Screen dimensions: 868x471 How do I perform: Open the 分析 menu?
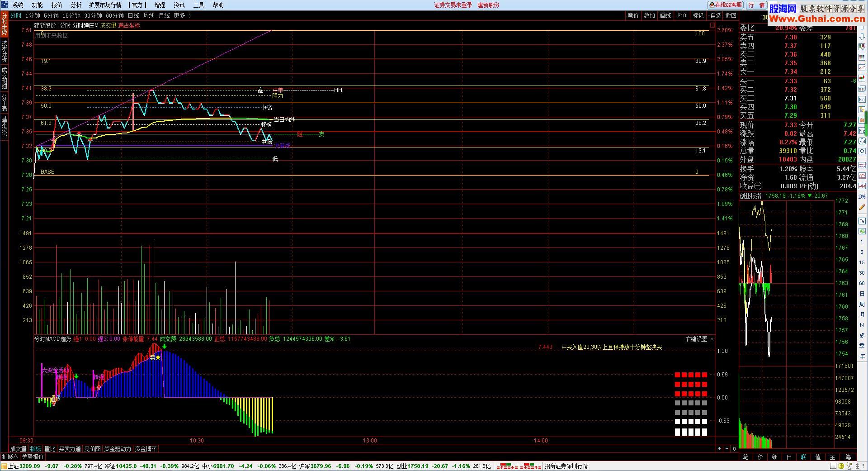click(76, 5)
